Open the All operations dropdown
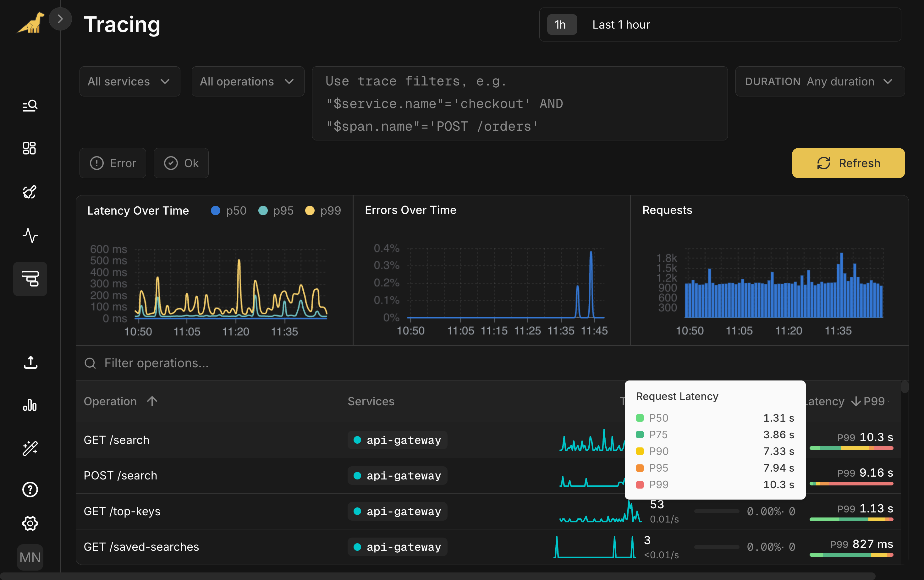The width and height of the screenshot is (924, 580). pyautogui.click(x=248, y=81)
